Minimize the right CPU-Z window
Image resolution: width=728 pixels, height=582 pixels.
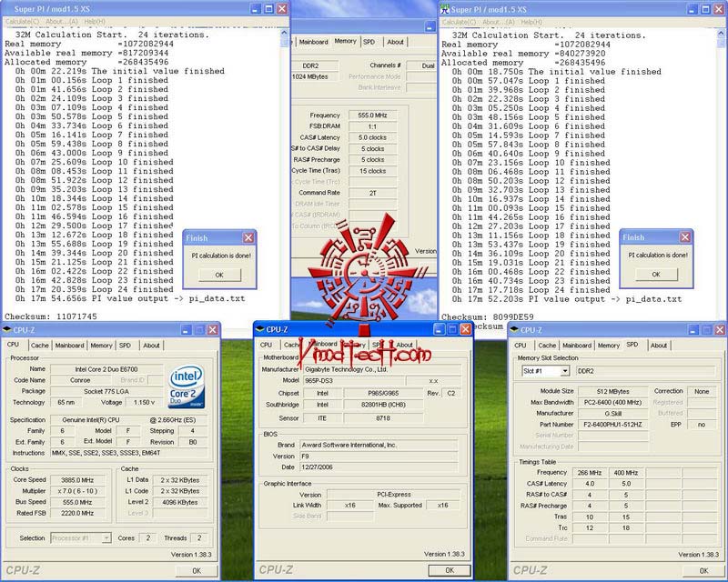693,330
